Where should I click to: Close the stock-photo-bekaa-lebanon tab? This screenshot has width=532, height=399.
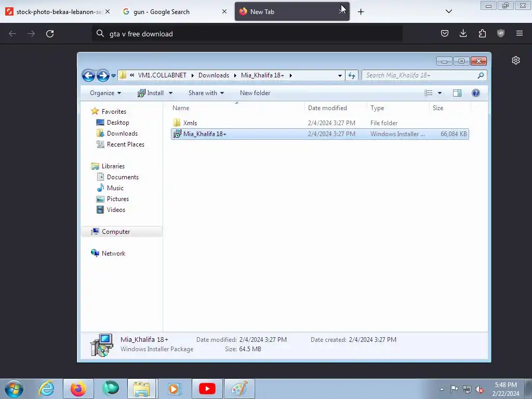click(108, 11)
